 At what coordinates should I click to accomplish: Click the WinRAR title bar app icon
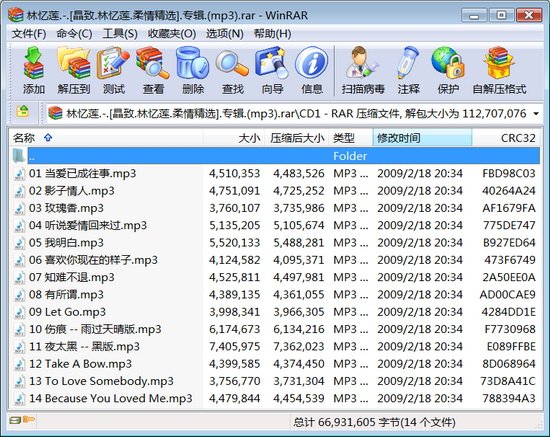click(x=15, y=15)
